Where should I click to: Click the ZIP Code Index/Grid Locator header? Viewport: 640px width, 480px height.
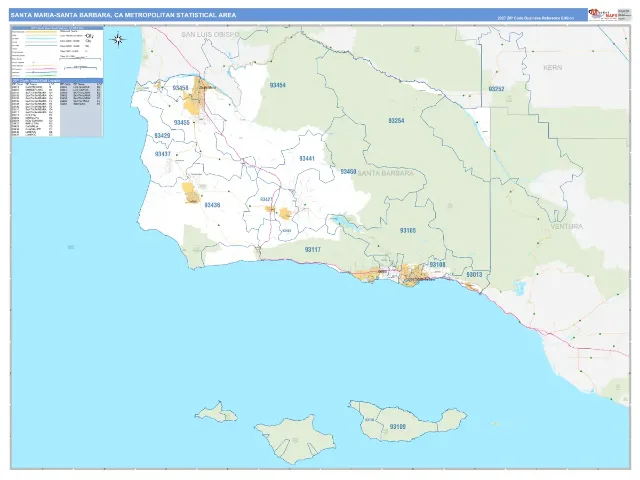pyautogui.click(x=57, y=81)
